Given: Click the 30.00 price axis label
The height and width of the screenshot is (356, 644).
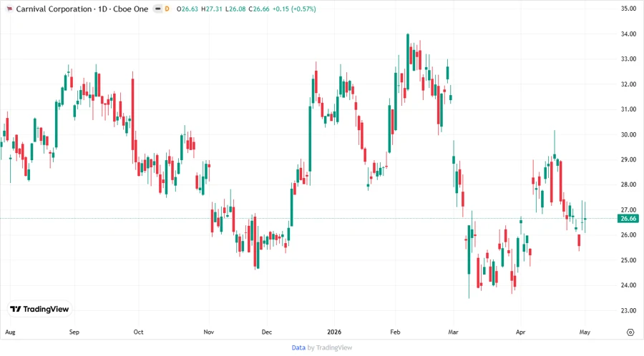Looking at the screenshot, I should coord(628,134).
